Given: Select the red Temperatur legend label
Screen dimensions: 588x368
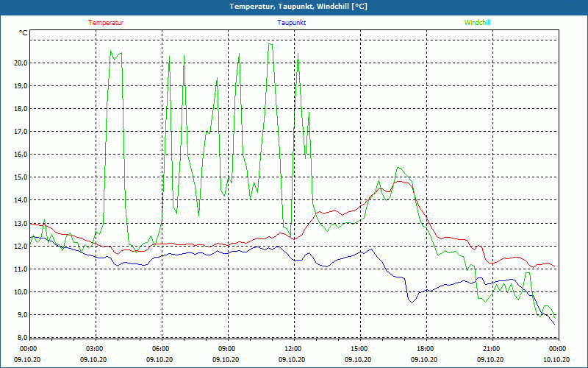Looking at the screenshot, I should pos(106,23).
